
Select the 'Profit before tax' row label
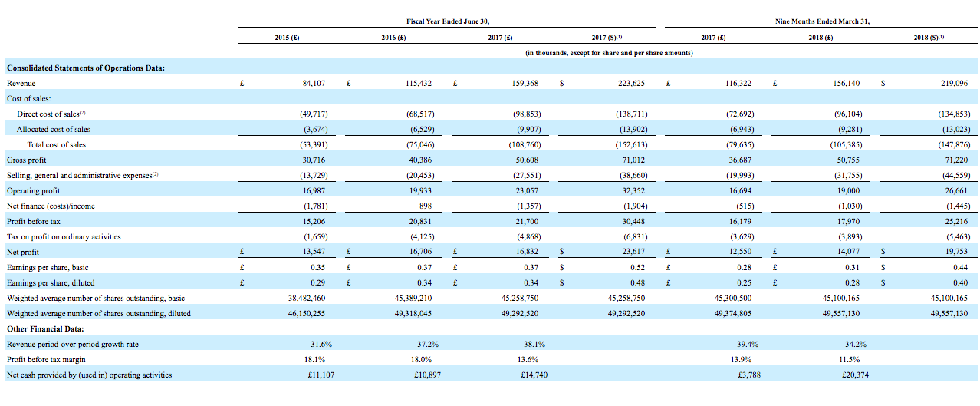tap(33, 221)
